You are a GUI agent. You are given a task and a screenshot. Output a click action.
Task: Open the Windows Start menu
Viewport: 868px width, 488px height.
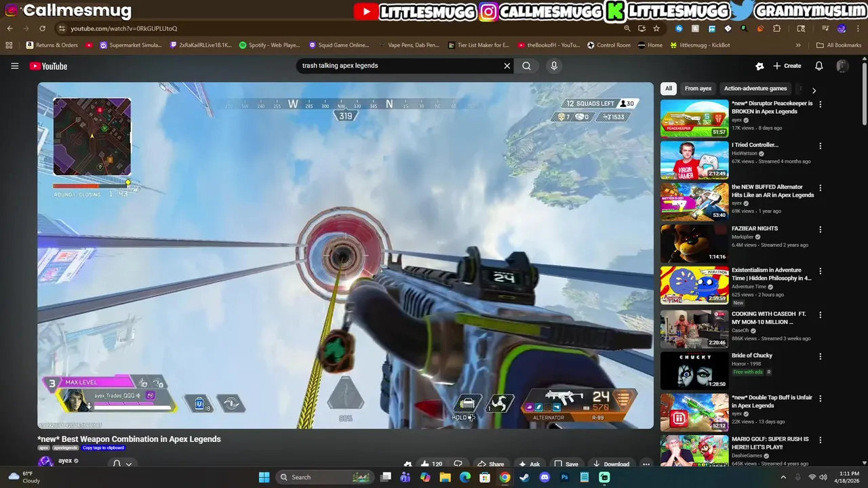click(x=264, y=477)
